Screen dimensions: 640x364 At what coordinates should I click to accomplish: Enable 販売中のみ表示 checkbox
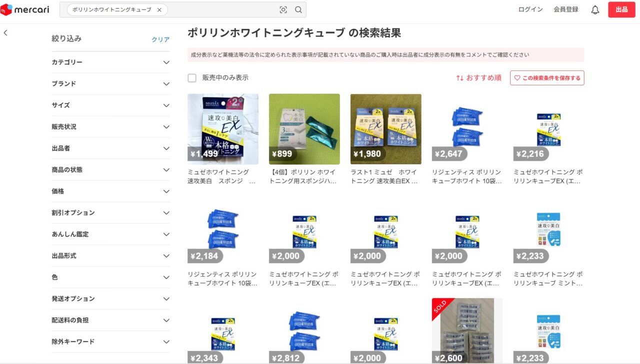coord(192,78)
